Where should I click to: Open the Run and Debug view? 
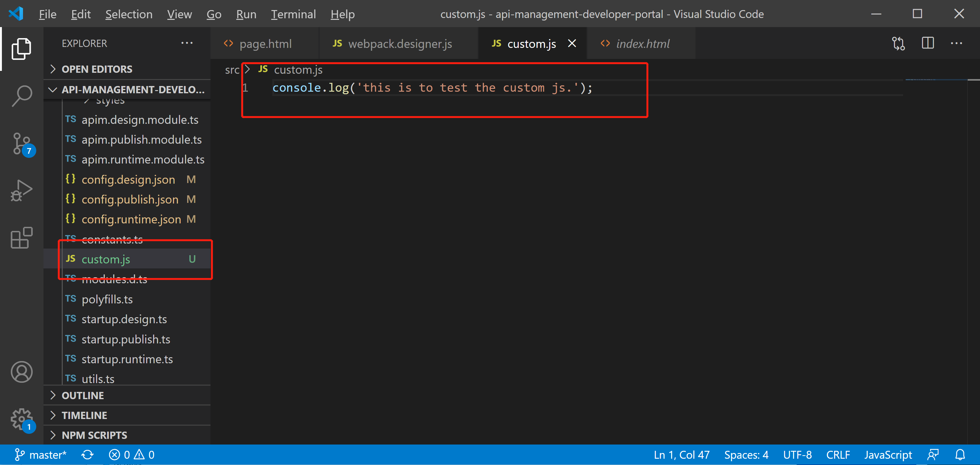22,190
